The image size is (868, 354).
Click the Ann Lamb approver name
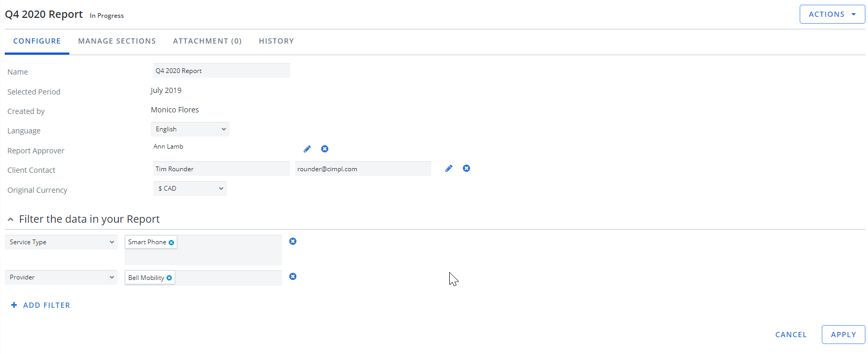pos(168,147)
